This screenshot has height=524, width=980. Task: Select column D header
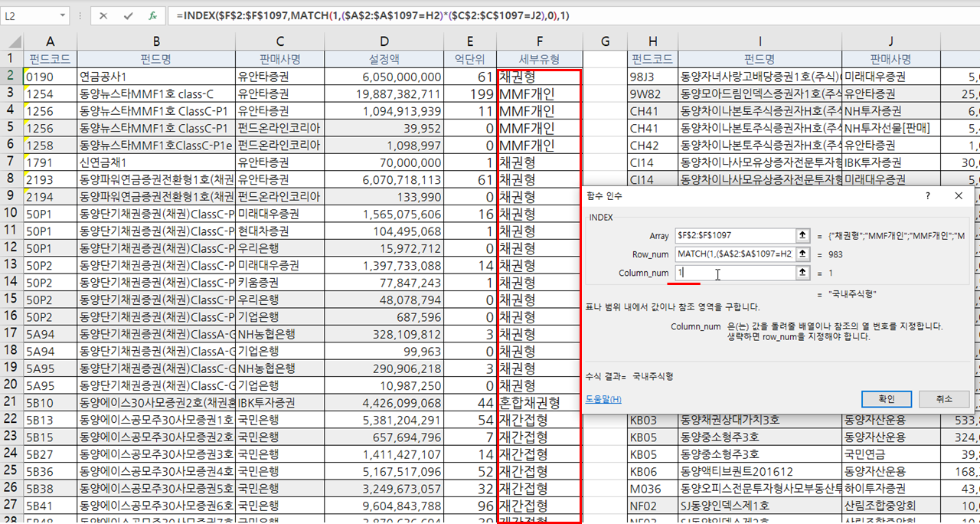click(x=384, y=41)
